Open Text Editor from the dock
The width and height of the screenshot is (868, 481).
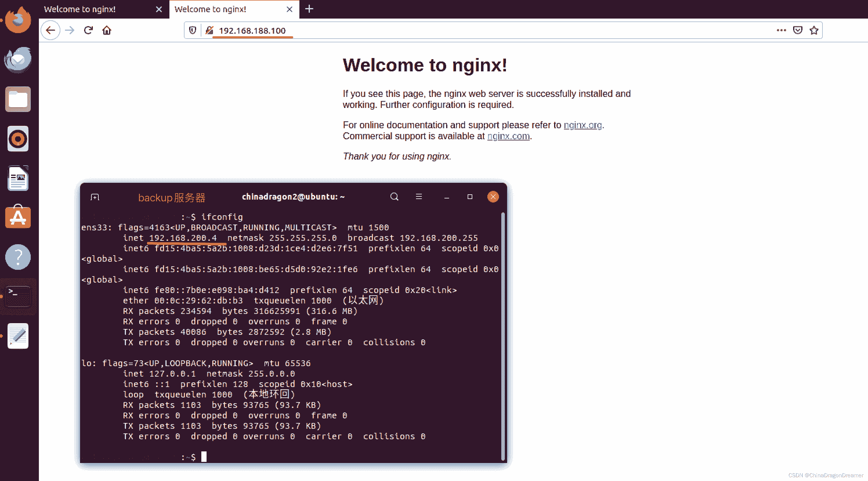click(x=18, y=336)
